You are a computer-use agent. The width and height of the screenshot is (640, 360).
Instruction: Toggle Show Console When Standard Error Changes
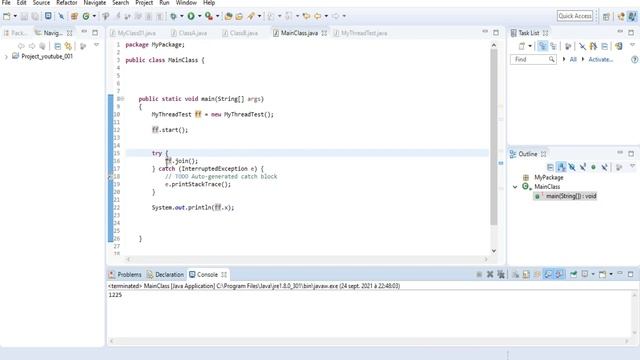[x=559, y=274]
